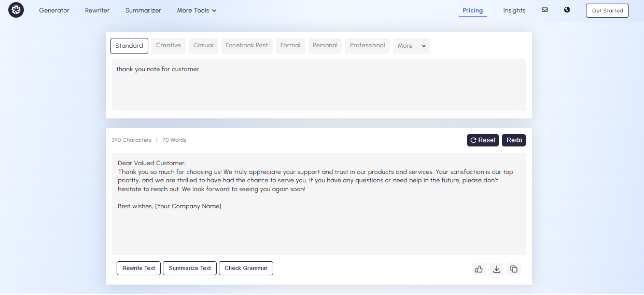Open the Generator menu item
Viewport: 644px width, 295px height.
pos(54,10)
